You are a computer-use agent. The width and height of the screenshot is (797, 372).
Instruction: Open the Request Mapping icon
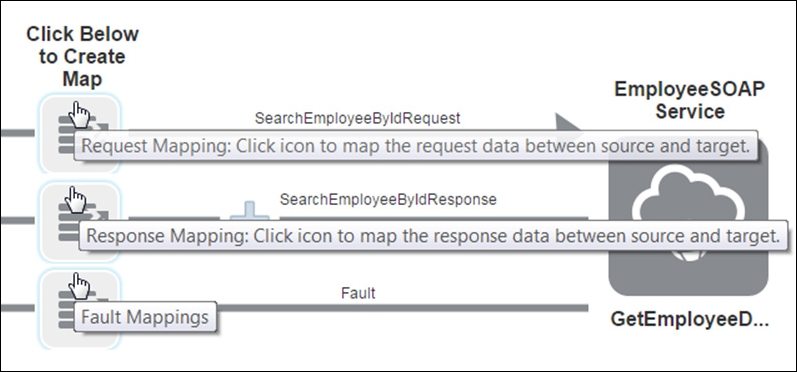(79, 133)
